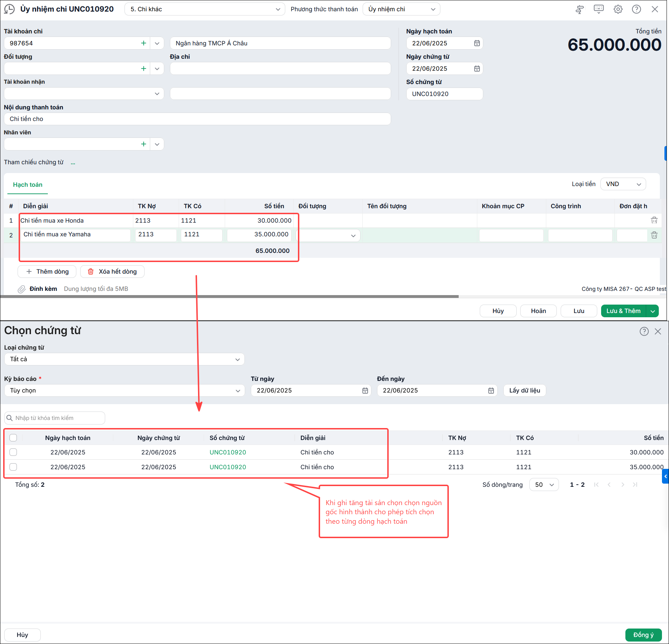Click the help question mark icon at top
The height and width of the screenshot is (644, 669).
coord(636,9)
